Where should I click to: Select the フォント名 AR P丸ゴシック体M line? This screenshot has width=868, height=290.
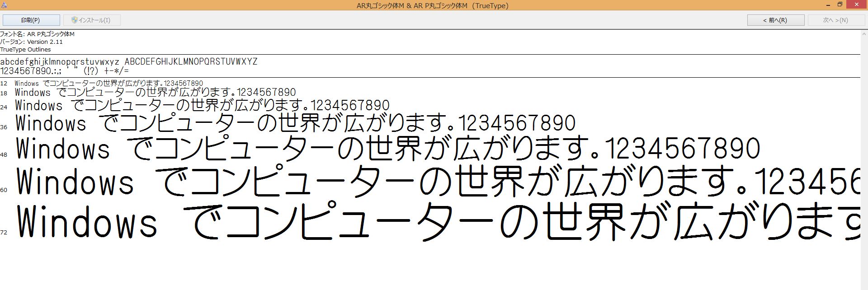point(37,34)
